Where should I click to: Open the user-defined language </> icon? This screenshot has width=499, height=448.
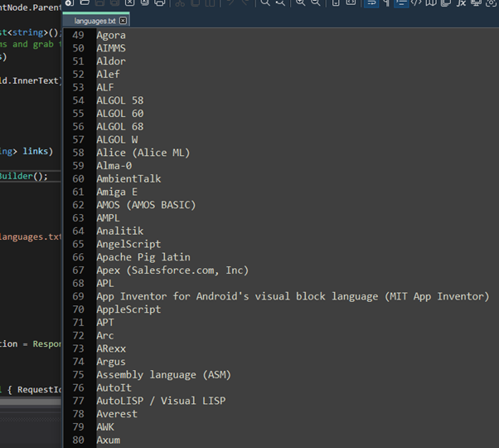[x=416, y=2]
